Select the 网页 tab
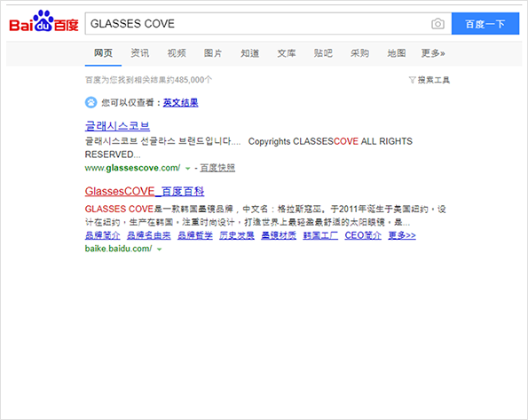 pyautogui.click(x=103, y=53)
